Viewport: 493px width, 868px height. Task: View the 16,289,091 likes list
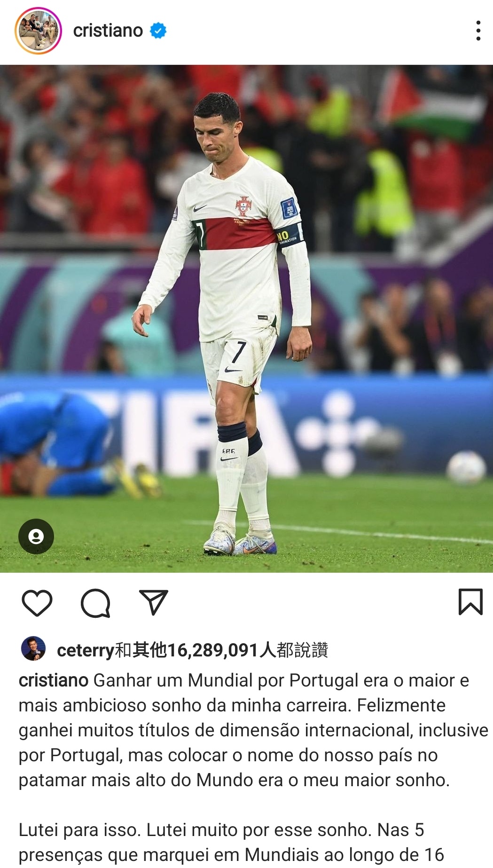coord(213,650)
